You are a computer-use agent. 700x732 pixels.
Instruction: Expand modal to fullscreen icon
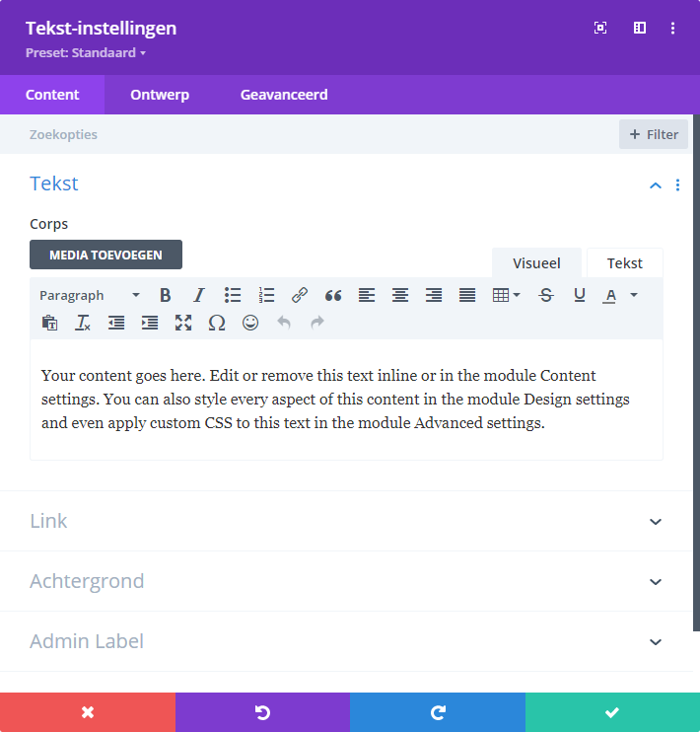(600, 28)
